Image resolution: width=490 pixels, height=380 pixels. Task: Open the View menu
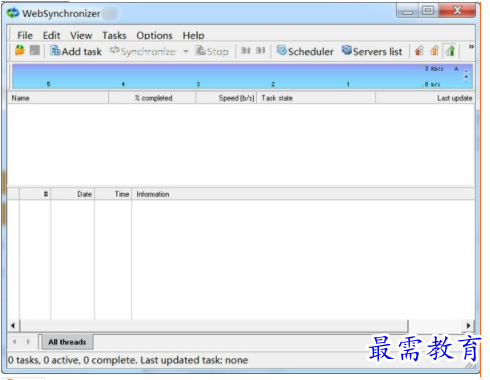click(x=81, y=35)
